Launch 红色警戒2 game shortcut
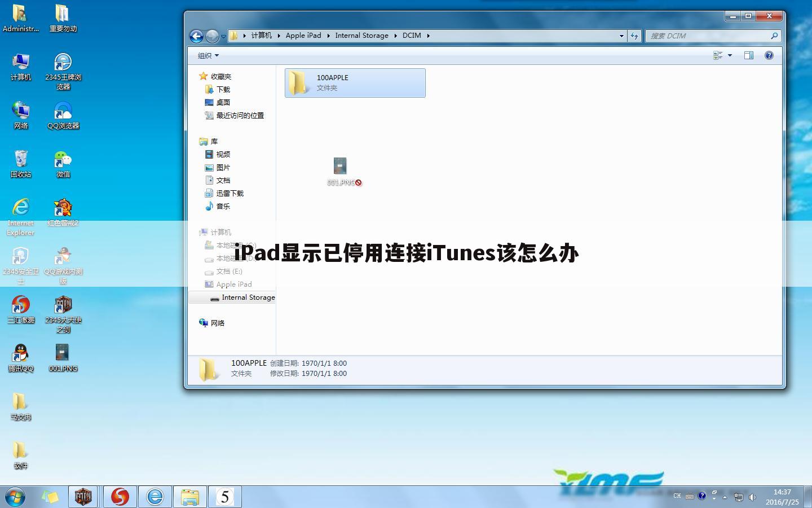Image resolution: width=812 pixels, height=508 pixels. point(63,213)
